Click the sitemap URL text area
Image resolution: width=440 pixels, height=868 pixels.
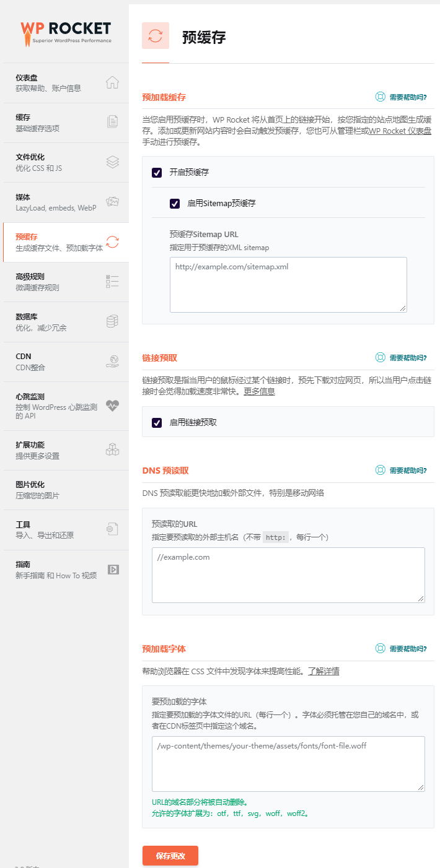click(288, 285)
